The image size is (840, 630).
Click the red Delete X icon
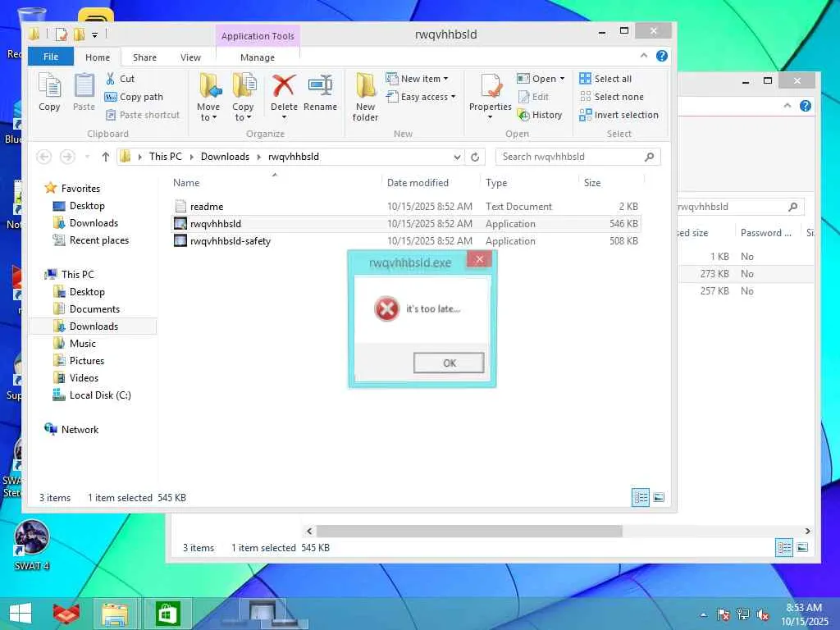tap(284, 85)
